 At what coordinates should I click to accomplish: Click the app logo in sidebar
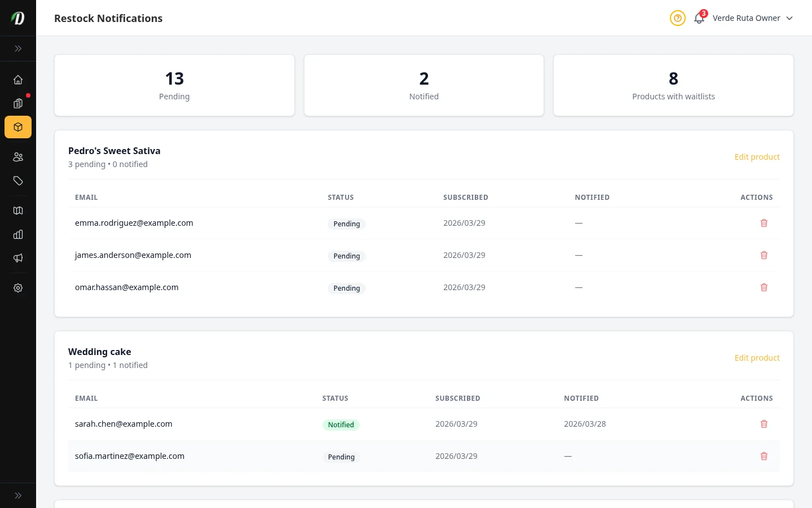click(18, 18)
